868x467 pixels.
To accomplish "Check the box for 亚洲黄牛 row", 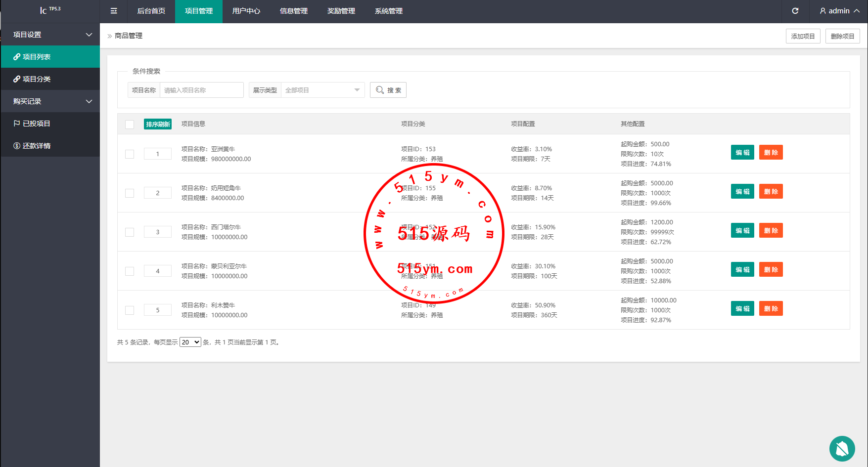I will pyautogui.click(x=130, y=154).
